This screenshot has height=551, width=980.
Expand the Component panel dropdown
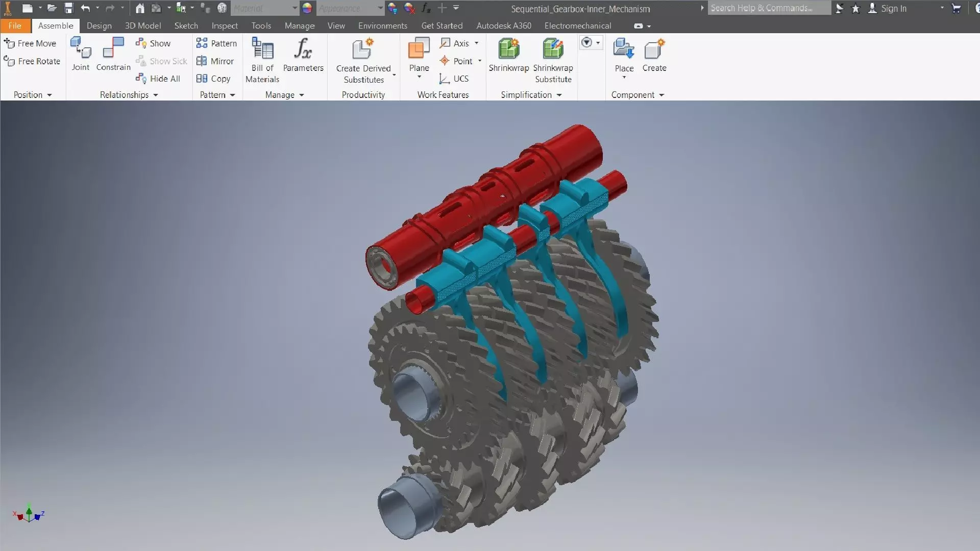(x=661, y=95)
